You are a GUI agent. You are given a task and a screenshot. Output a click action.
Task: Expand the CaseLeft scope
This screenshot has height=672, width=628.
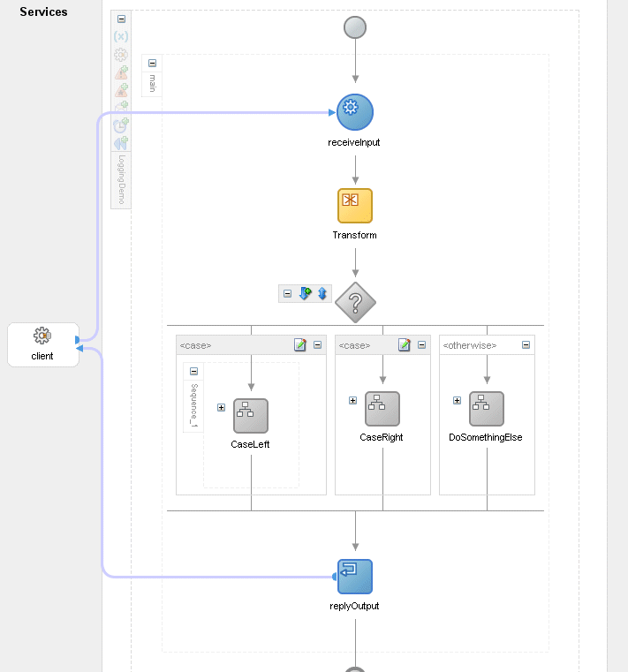click(221, 408)
